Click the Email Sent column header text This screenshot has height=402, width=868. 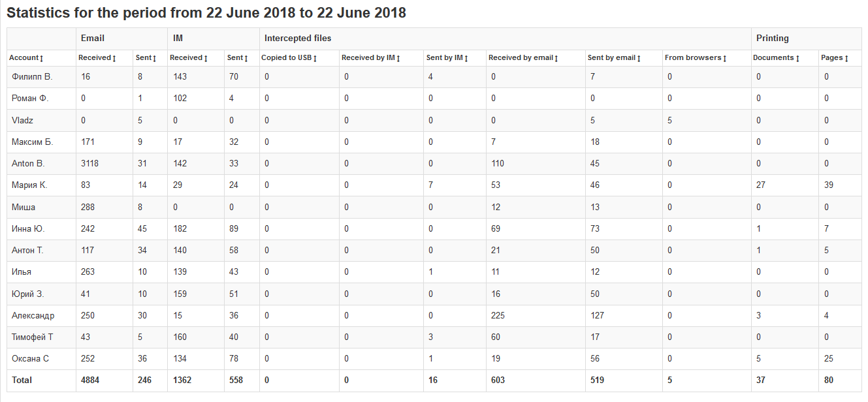[143, 58]
